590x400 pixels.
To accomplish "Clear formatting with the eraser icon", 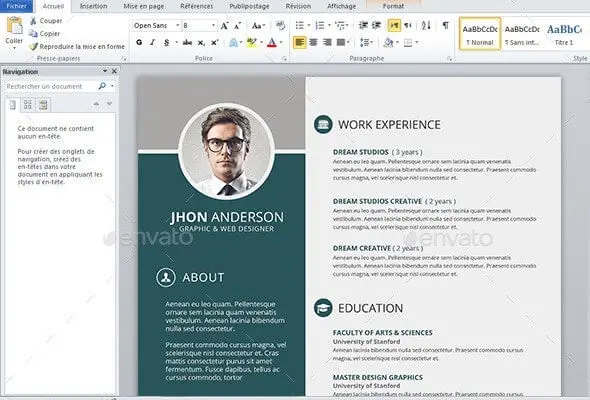I will [280, 26].
